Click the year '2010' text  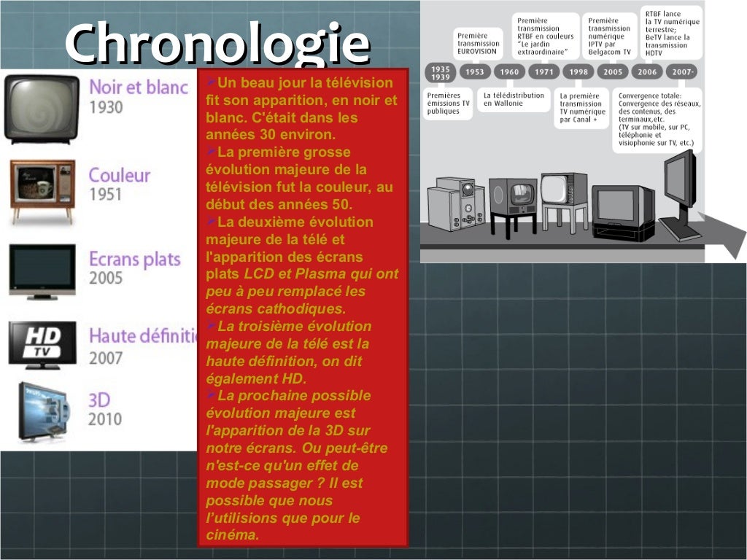coord(105,419)
